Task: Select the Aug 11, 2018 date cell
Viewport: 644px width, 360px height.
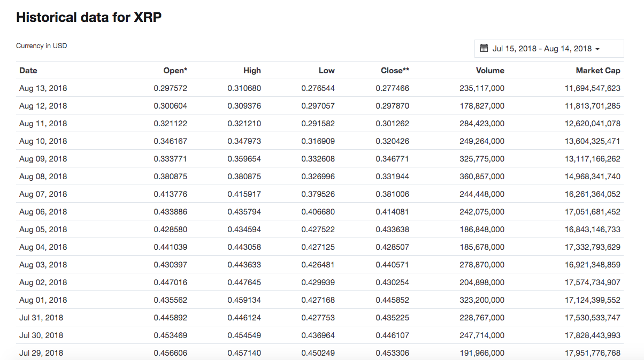Action: click(x=43, y=124)
